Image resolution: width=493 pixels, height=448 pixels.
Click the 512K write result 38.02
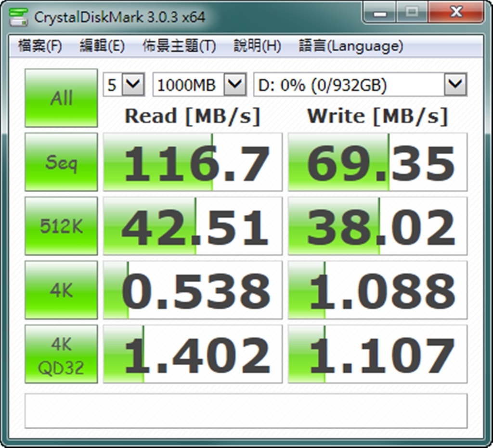(377, 226)
